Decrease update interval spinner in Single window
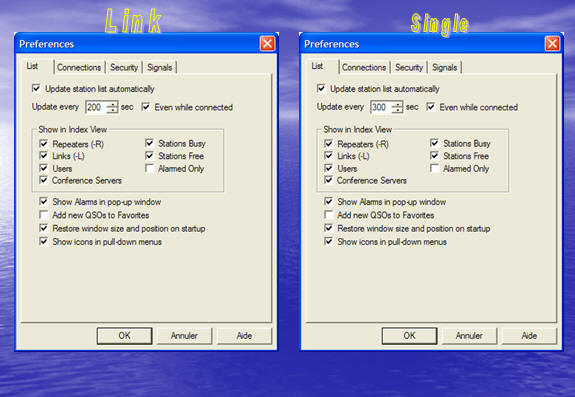This screenshot has width=575, height=397. [x=397, y=110]
